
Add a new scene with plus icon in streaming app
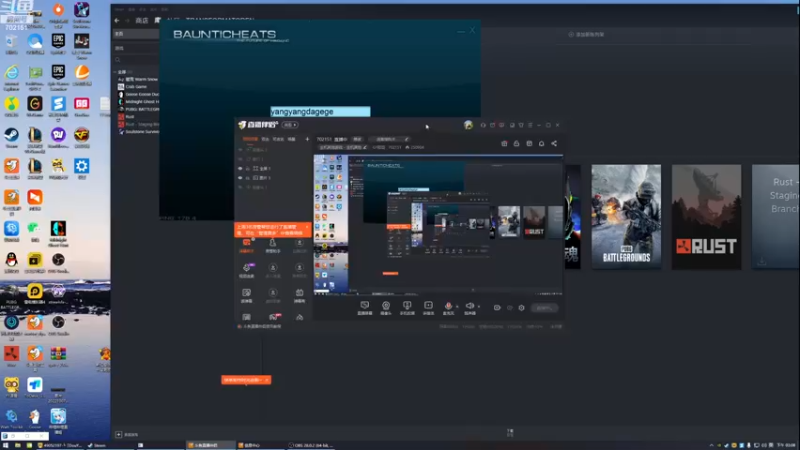coord(307,139)
